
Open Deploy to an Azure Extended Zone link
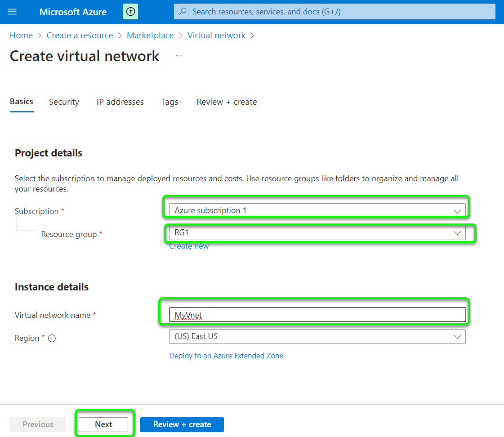point(226,356)
